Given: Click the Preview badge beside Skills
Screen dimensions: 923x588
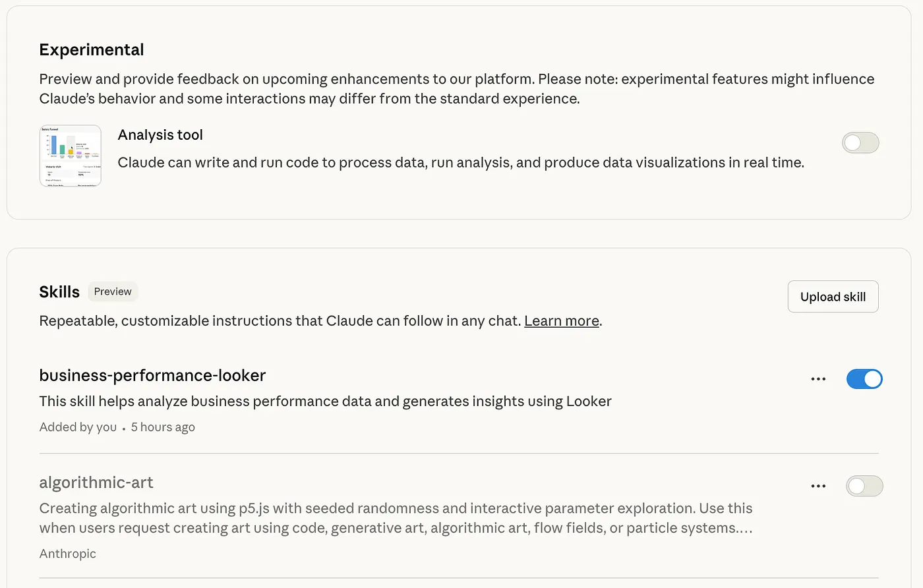Looking at the screenshot, I should [112, 291].
